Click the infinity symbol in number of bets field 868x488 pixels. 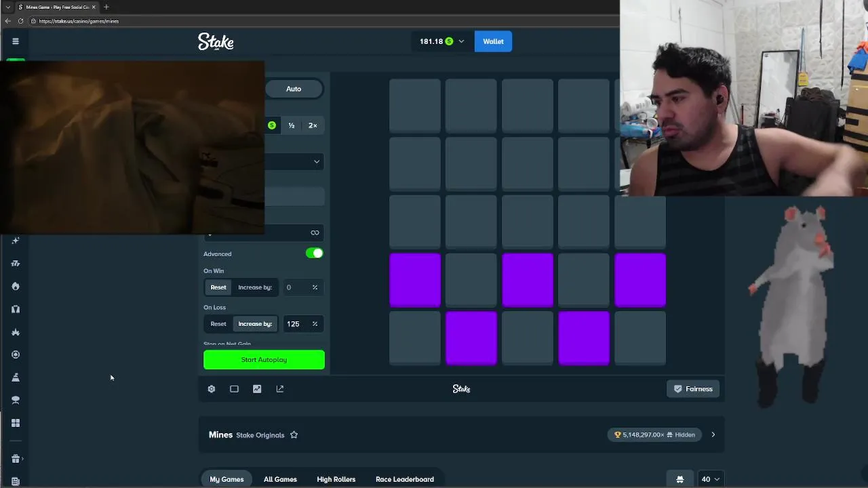coord(315,232)
